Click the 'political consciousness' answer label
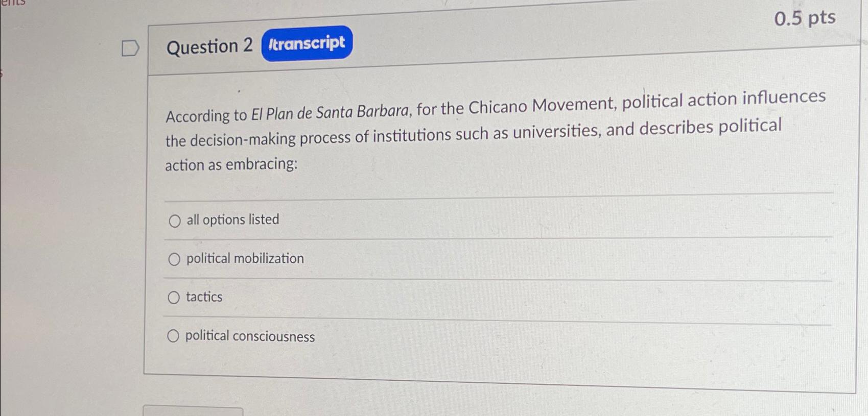 [x=250, y=336]
